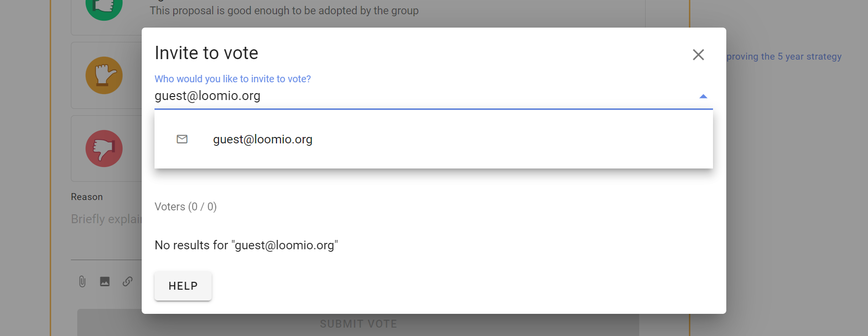Viewport: 868px width, 336px height.
Task: Click the Submit Vote button
Action: 358,324
